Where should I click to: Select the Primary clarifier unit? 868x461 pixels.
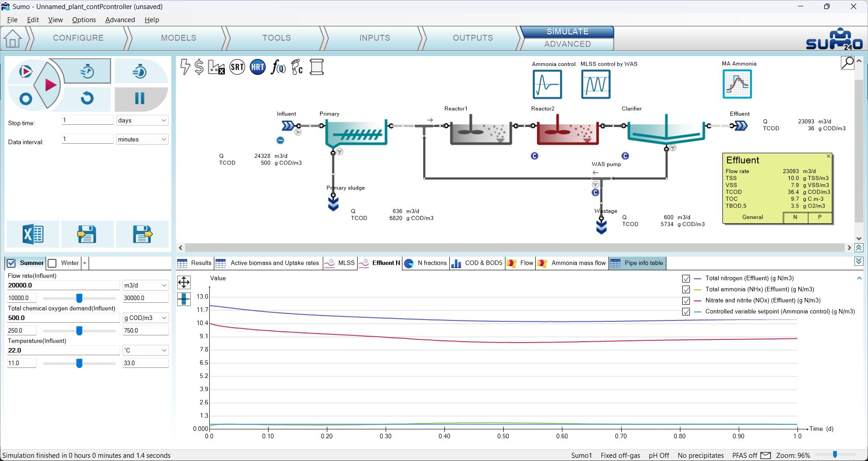(x=356, y=133)
